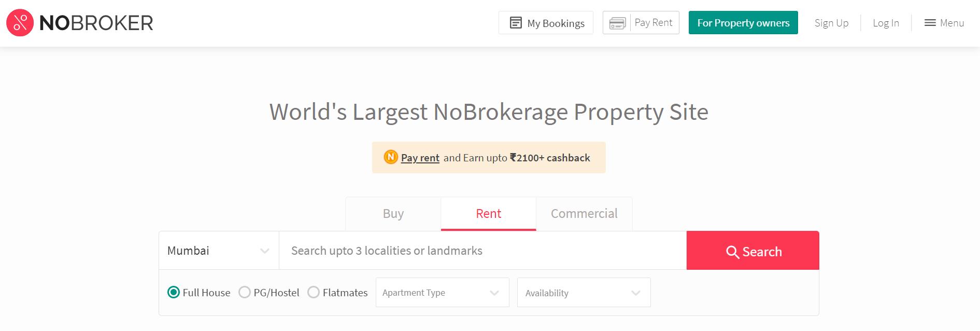The image size is (980, 331).
Task: Select the PG/Hostel radio option
Action: 245,293
